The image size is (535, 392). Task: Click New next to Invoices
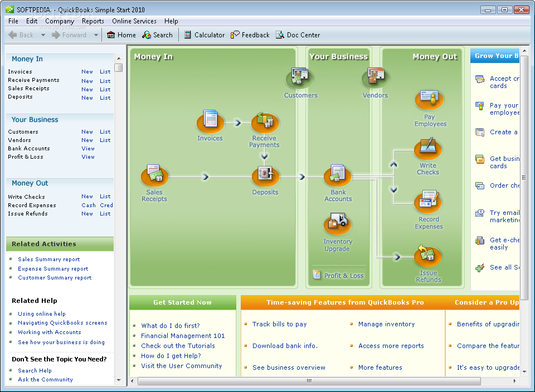(87, 72)
